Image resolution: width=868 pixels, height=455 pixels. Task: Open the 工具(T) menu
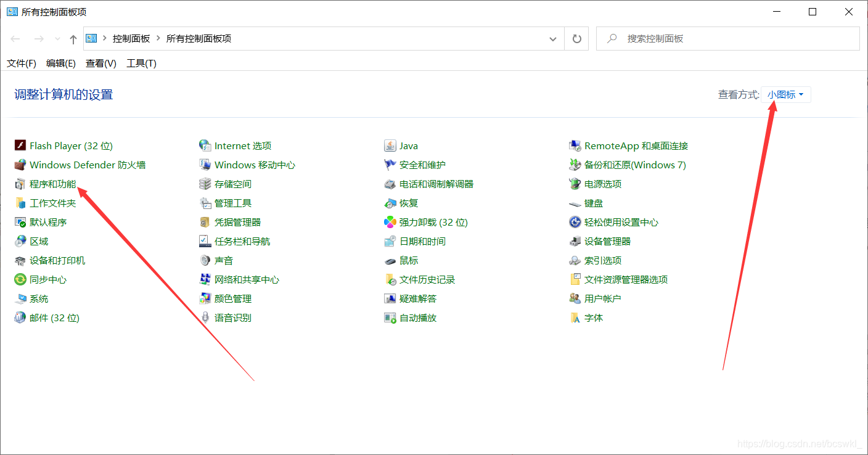[x=141, y=63]
